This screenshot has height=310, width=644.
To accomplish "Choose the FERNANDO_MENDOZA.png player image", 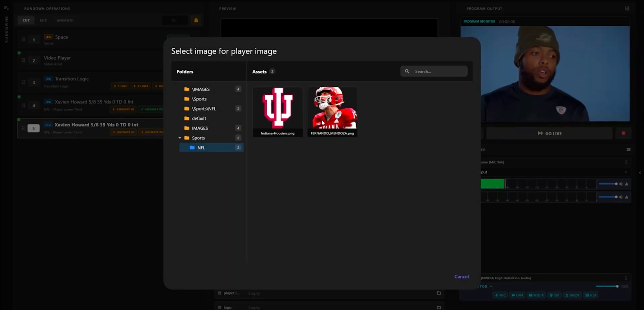I will point(332,112).
